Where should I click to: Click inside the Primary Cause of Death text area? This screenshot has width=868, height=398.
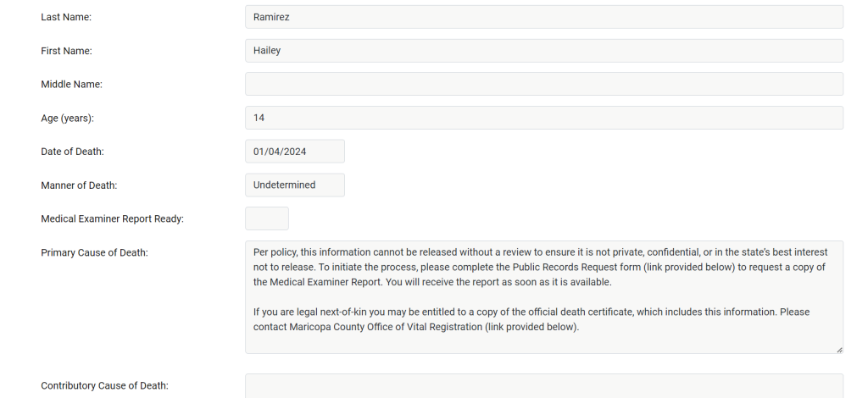pyautogui.click(x=543, y=296)
